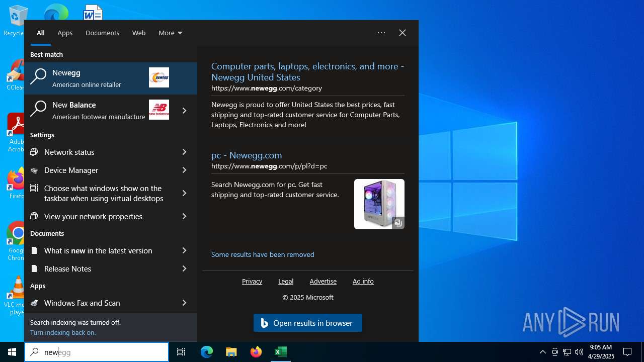This screenshot has width=644, height=362.
Task: Click the Microsoft Edge desktop shortcut
Action: pos(56,13)
